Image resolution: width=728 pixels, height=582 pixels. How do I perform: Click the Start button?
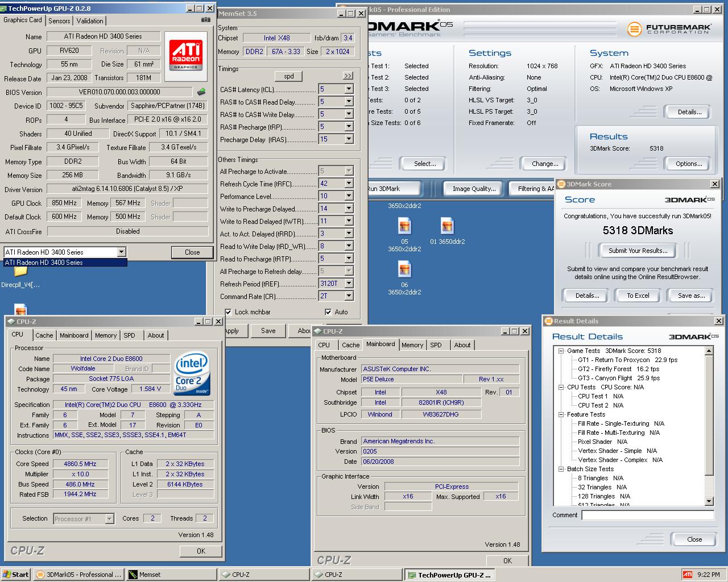click(16, 575)
